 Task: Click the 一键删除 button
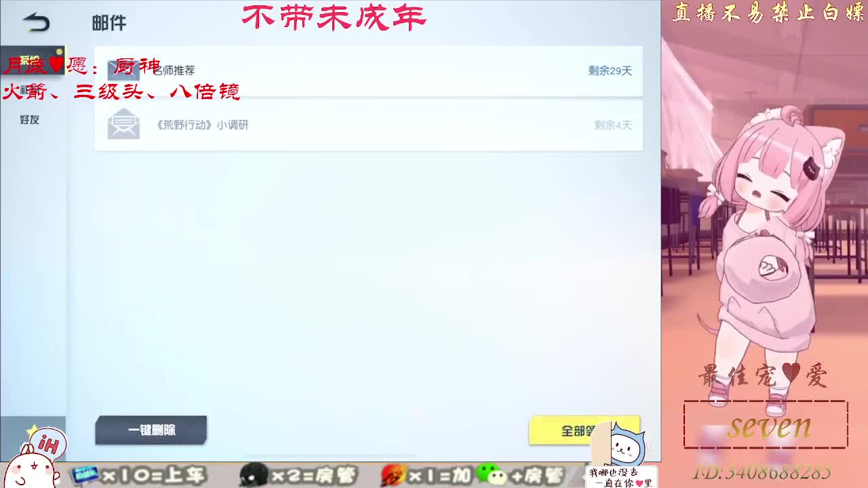(x=151, y=430)
